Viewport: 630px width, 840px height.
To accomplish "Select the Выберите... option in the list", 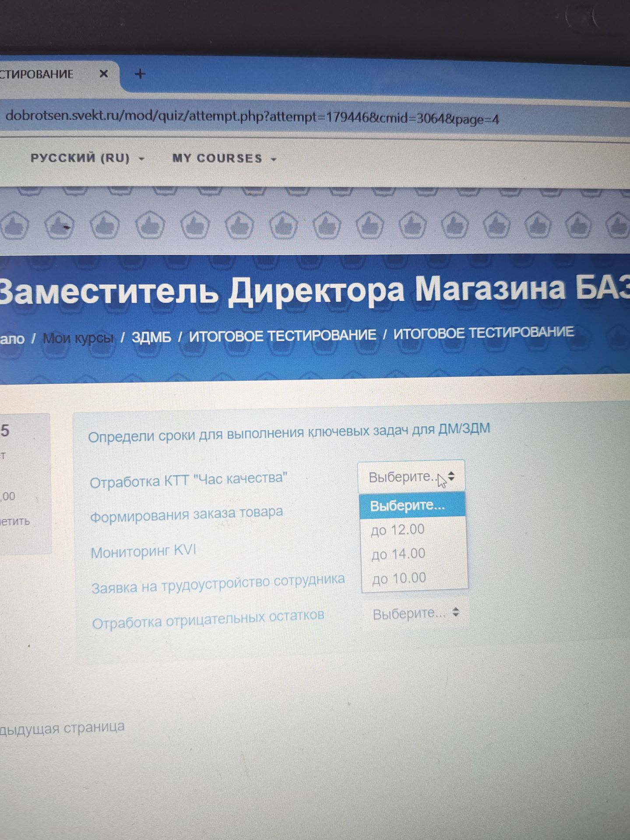I will point(412,505).
